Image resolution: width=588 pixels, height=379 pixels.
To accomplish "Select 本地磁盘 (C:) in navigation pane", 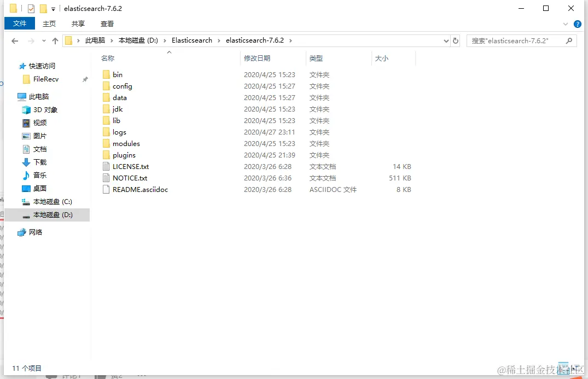I will pyautogui.click(x=47, y=202).
